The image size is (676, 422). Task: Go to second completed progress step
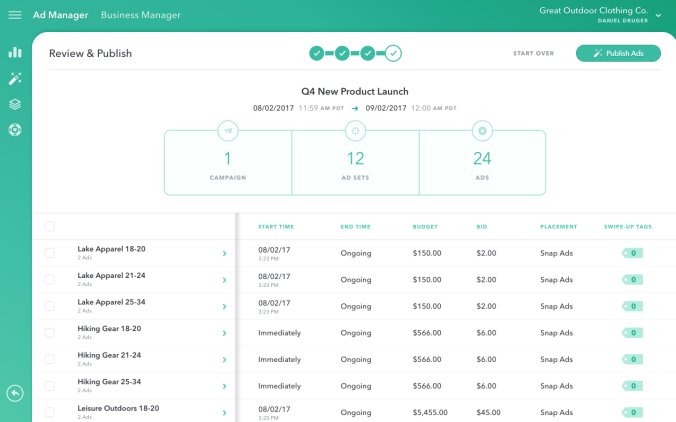[x=342, y=53]
